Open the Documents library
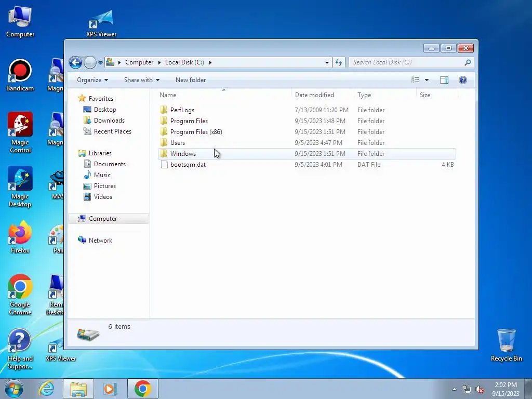 (x=110, y=164)
